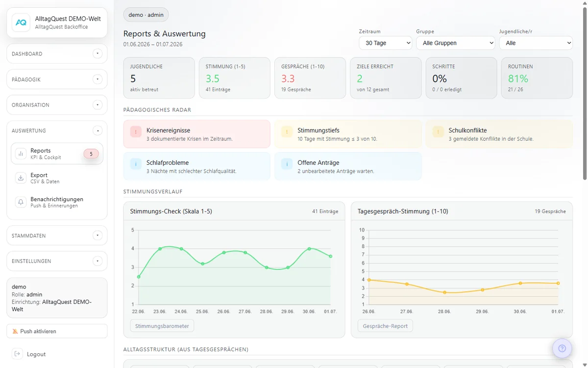Click the Reports bar chart icon
Image resolution: width=588 pixels, height=368 pixels.
(x=21, y=154)
